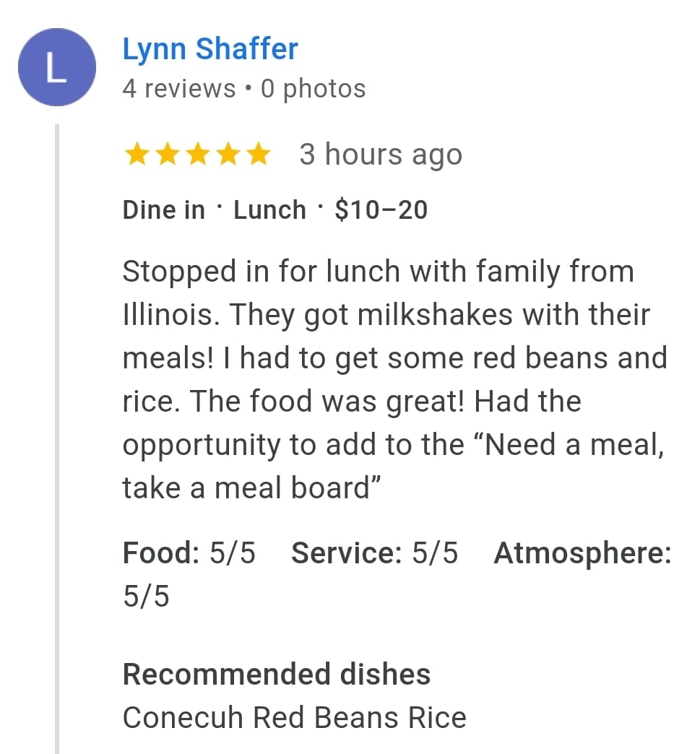Open the Lynn Shaffer profile link

coord(210,49)
